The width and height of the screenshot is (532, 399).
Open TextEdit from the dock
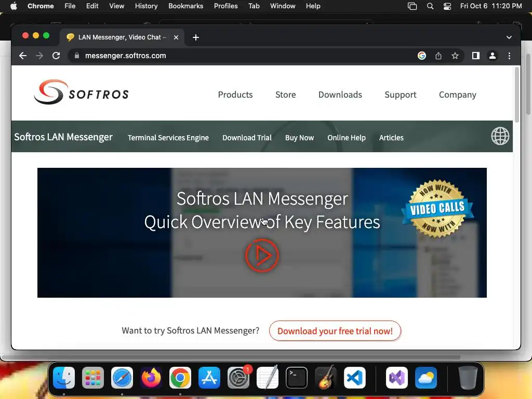coord(268,378)
